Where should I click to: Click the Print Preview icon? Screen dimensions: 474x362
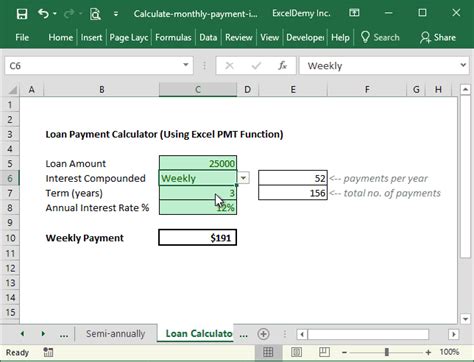pyautogui.click(x=95, y=14)
